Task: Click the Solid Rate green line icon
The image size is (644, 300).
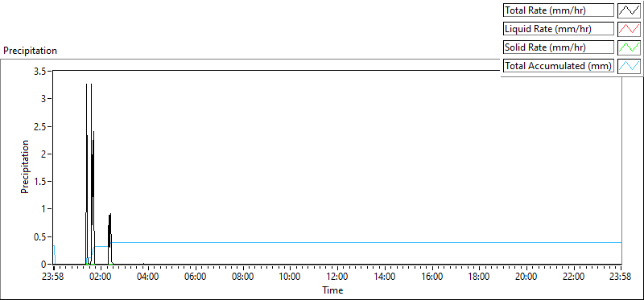Action: tap(629, 47)
